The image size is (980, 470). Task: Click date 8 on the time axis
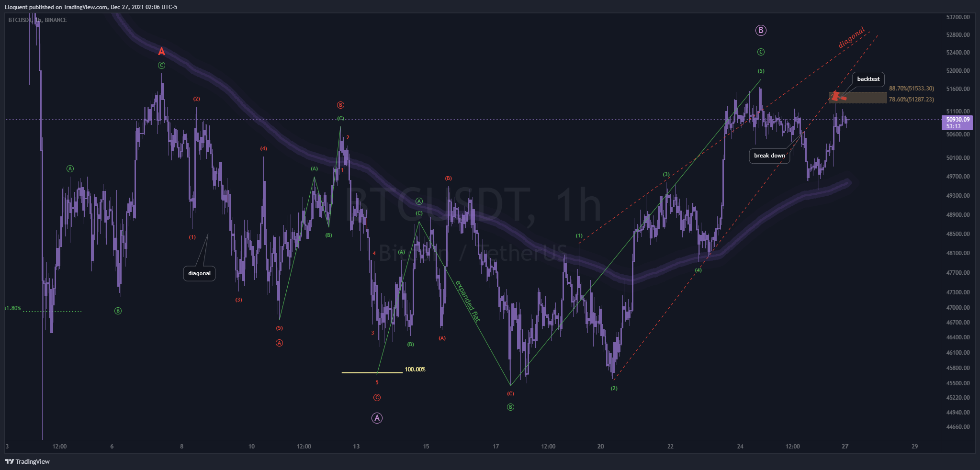pyautogui.click(x=181, y=447)
